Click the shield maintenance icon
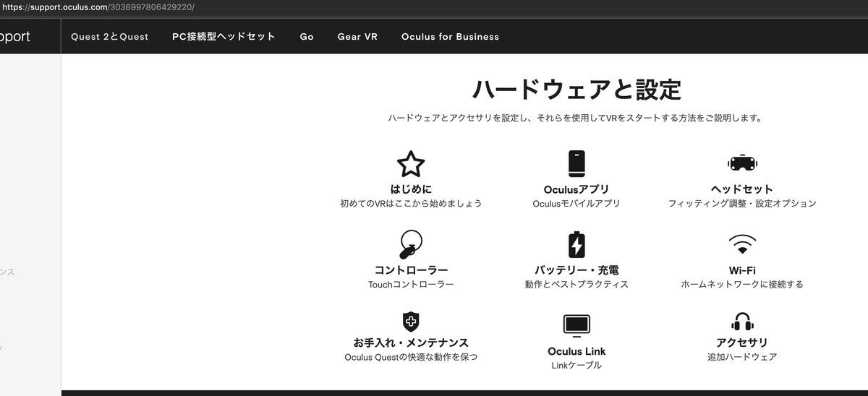 [411, 322]
